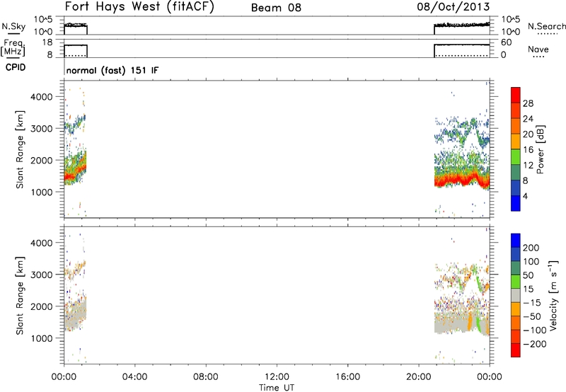Screen dimensions: 566x392
Task: Select the orange 20–24 dB Power segment
Action: point(516,126)
